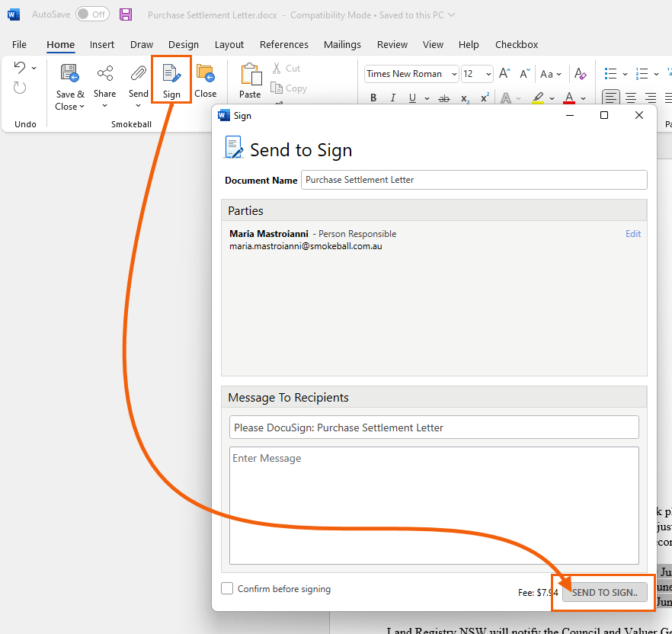Image resolution: width=672 pixels, height=634 pixels.
Task: Click the purple Save icon in the title bar
Action: [126, 14]
